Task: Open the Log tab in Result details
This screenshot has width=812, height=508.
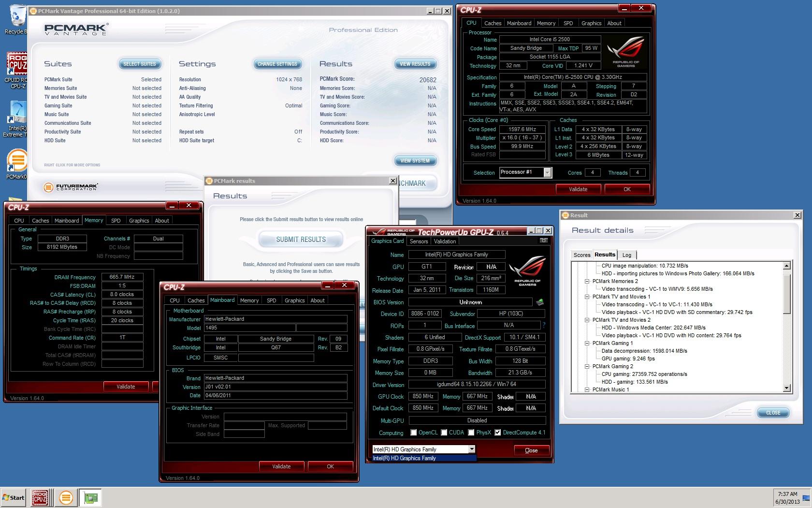Action: tap(627, 255)
